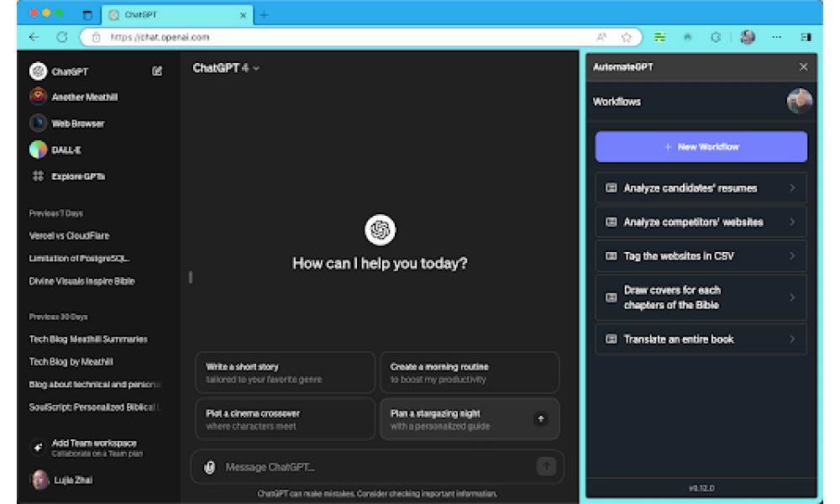This screenshot has width=840, height=504.
Task: Expand Draw covers for each chapters workflow
Action: pyautogui.click(x=701, y=297)
